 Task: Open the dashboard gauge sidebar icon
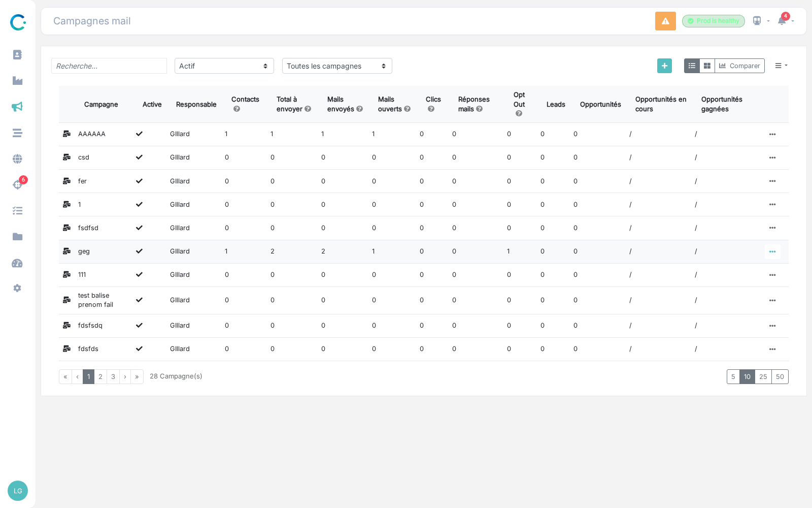17,263
